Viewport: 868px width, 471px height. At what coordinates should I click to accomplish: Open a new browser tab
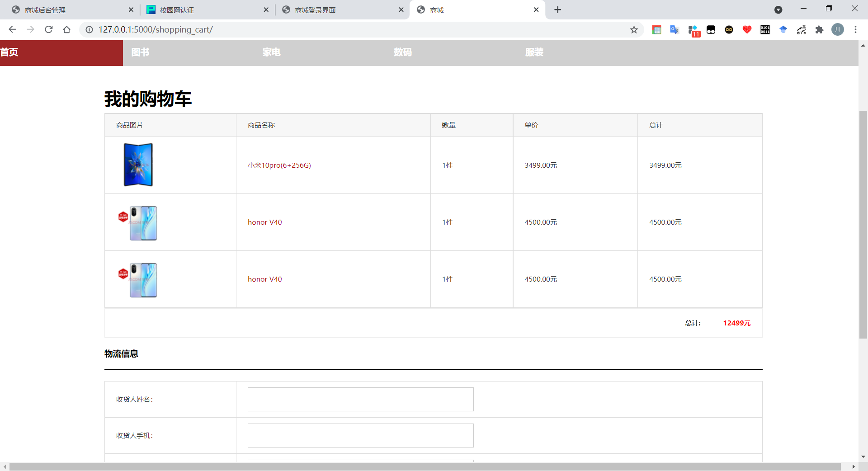557,9
